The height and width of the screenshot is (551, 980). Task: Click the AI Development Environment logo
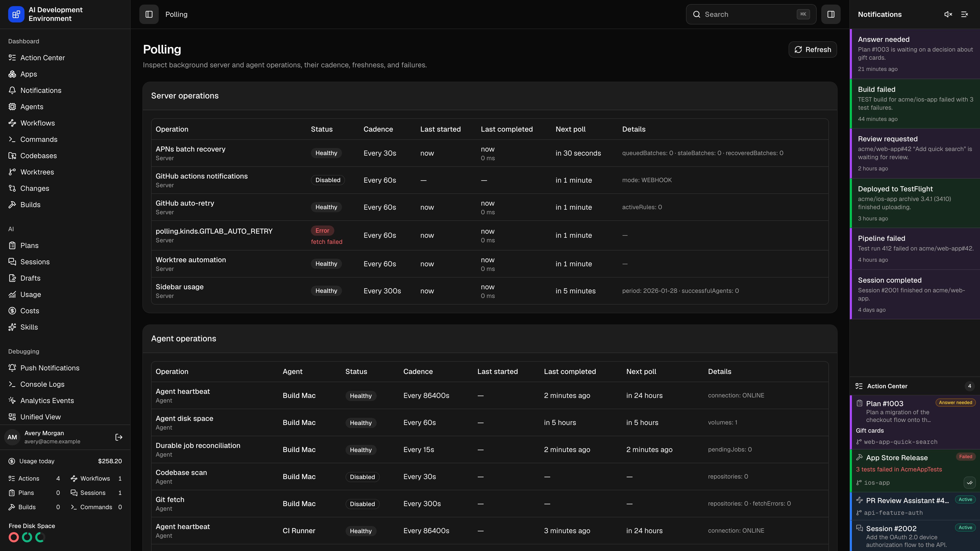tap(16, 14)
